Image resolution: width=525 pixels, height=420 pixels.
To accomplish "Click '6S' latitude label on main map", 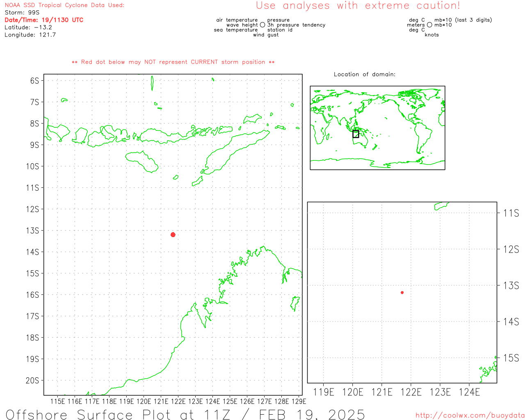I will (x=34, y=80).
